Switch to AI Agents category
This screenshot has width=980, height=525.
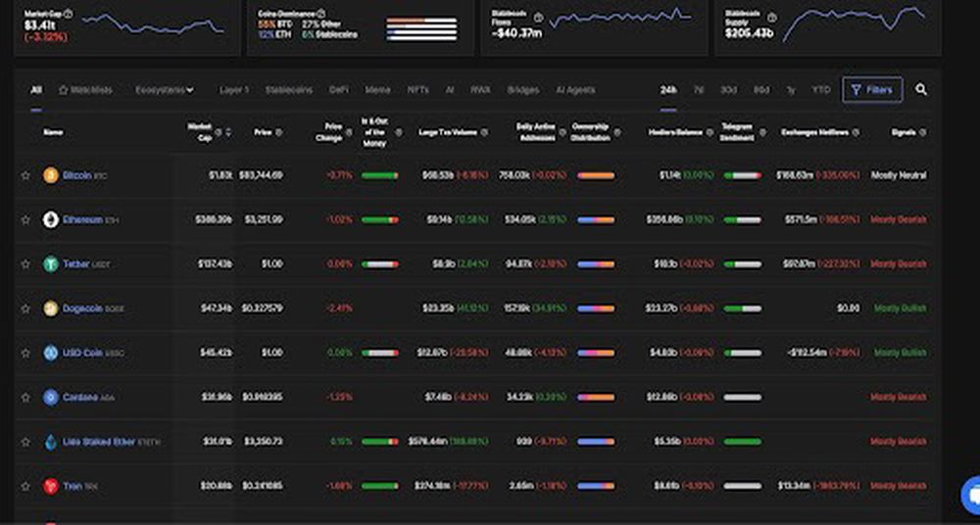[575, 90]
